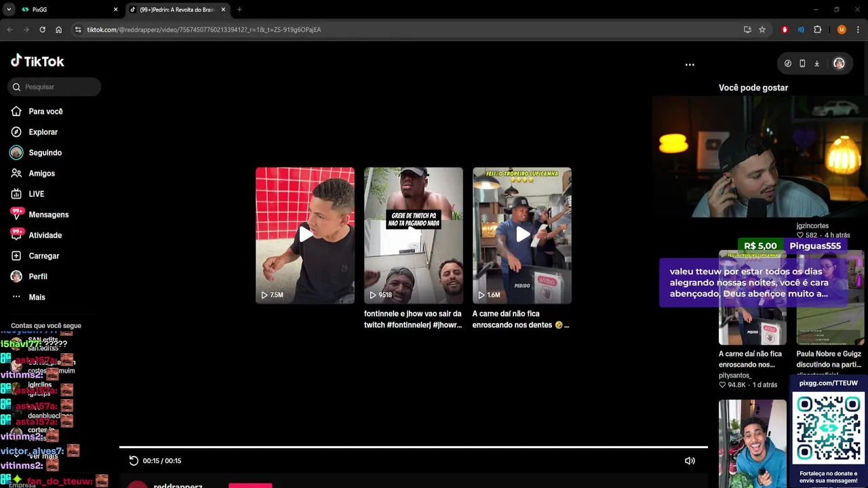The image size is (868, 488).
Task: Open the recommended thumbnail with smiling man
Action: [753, 443]
